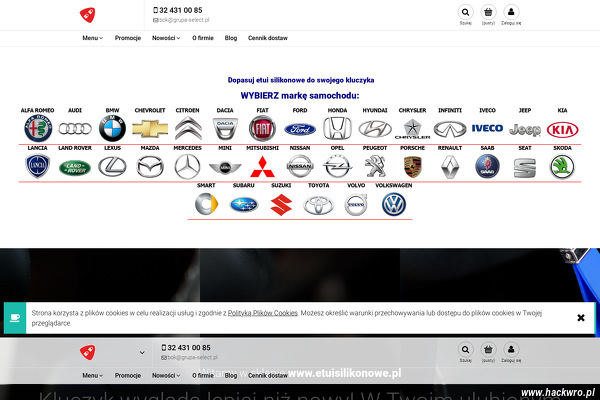Choose the Citroen chevrons logo
This screenshot has height=400, width=600.
(x=188, y=129)
